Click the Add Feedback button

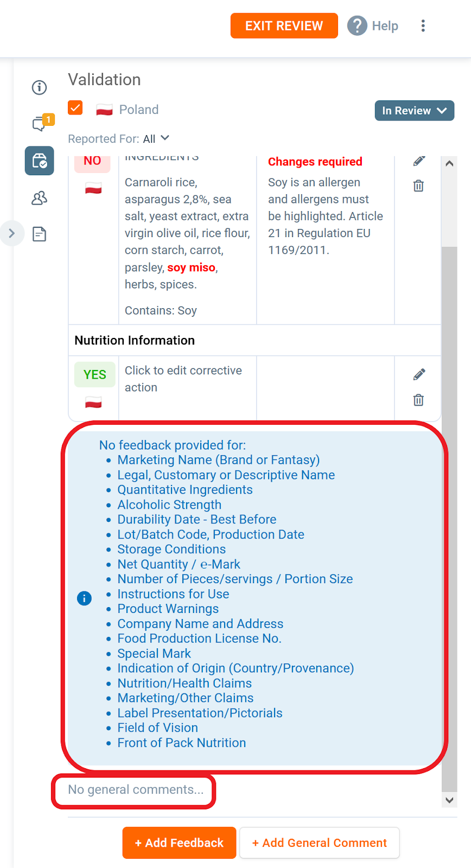(x=179, y=843)
